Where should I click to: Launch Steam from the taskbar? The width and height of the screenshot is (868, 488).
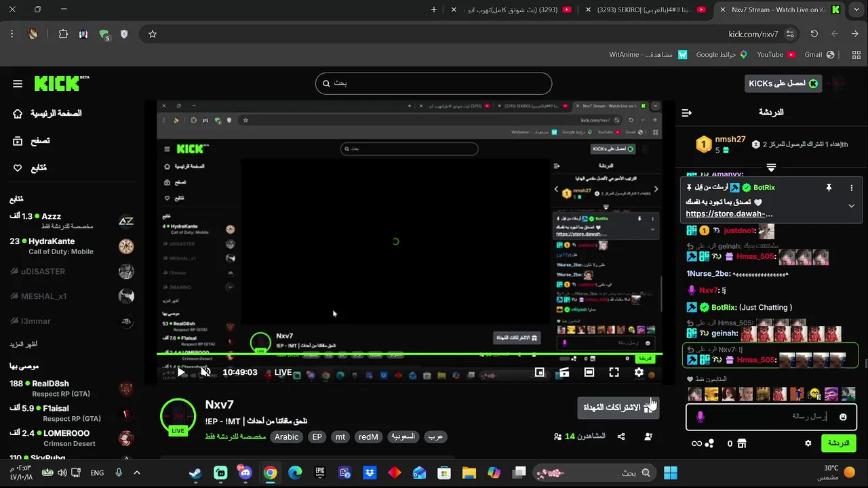[195, 472]
